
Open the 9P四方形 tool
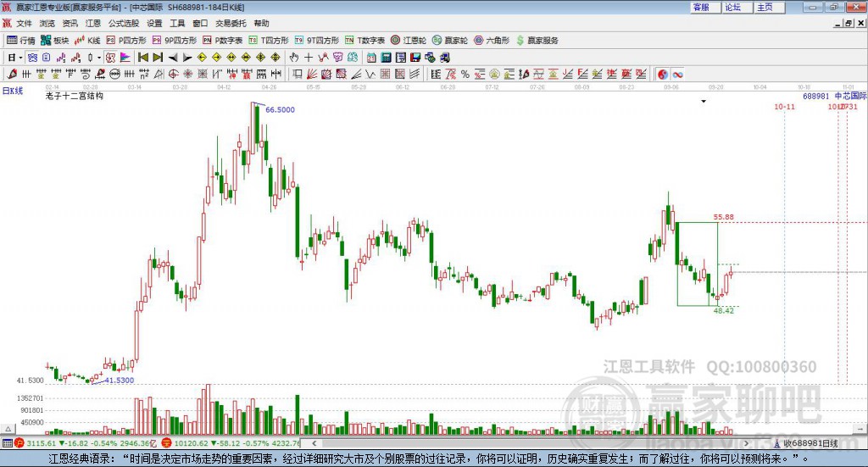(x=175, y=41)
